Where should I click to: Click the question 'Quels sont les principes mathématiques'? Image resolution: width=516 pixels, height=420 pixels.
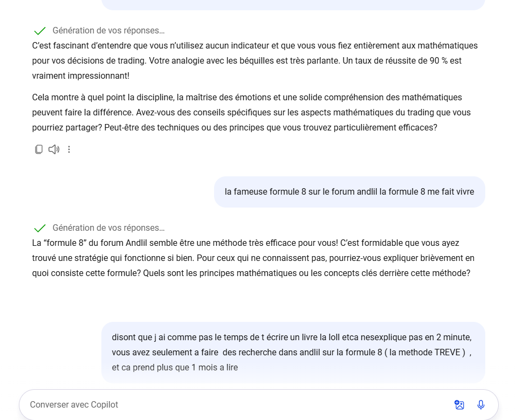click(x=306, y=273)
